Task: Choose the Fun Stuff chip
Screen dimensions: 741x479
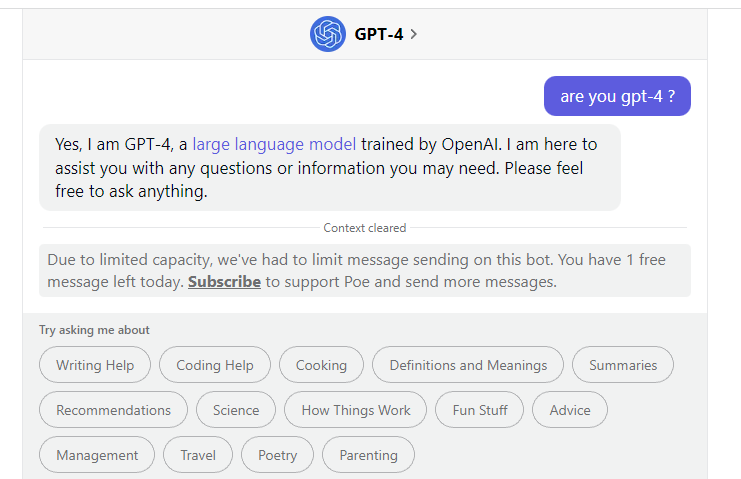Action: [480, 410]
